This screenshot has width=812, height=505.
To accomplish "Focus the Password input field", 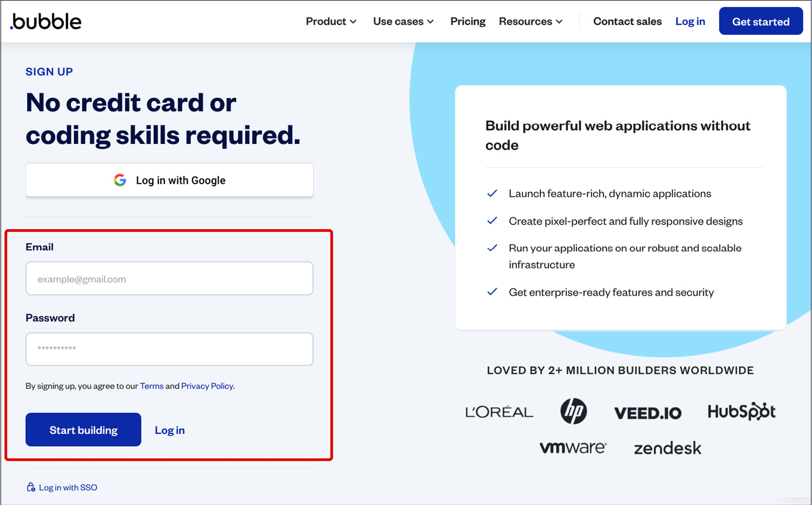I will (169, 349).
